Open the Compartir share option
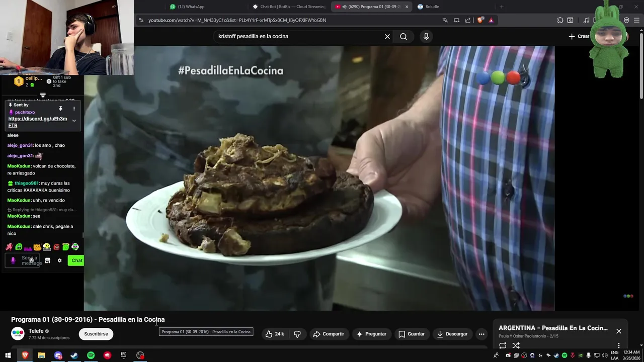The width and height of the screenshot is (644, 362). [x=329, y=334]
